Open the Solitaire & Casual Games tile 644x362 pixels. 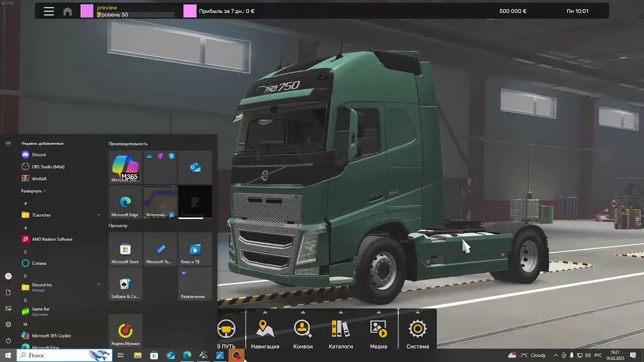click(x=125, y=284)
